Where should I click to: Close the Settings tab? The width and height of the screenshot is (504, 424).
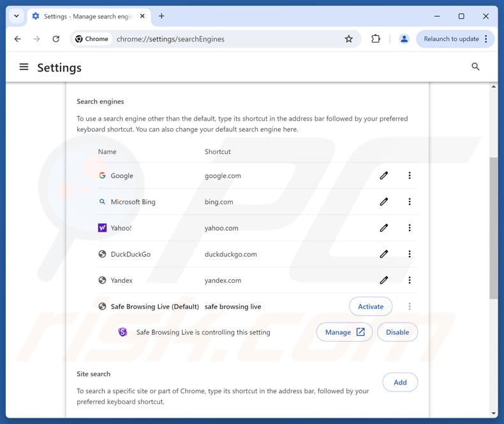tap(142, 16)
